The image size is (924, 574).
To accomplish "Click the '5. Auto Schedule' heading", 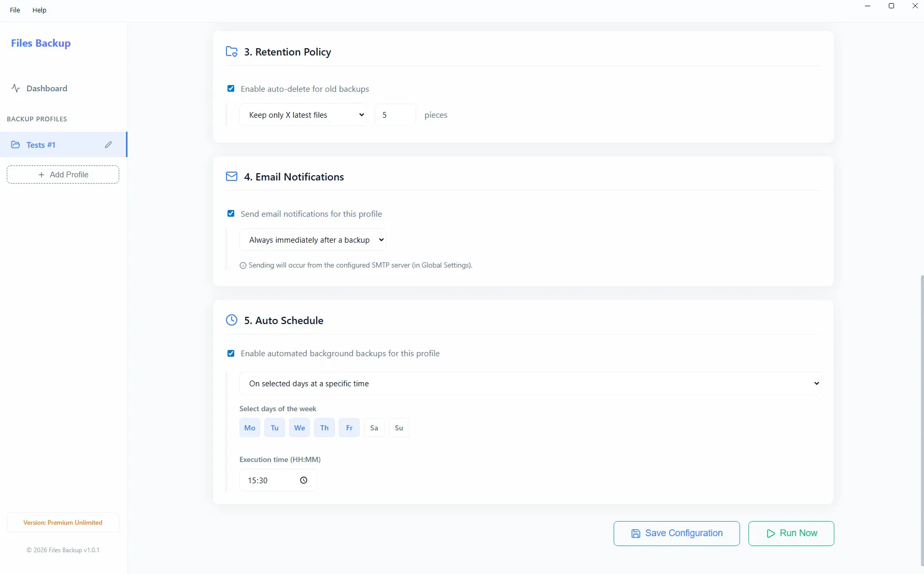I will click(283, 320).
